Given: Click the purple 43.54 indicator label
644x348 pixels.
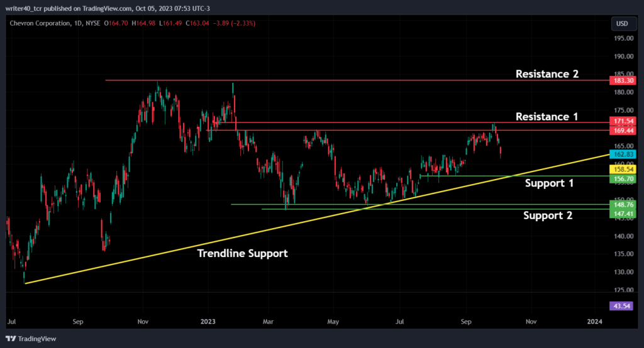Looking at the screenshot, I should tap(621, 306).
